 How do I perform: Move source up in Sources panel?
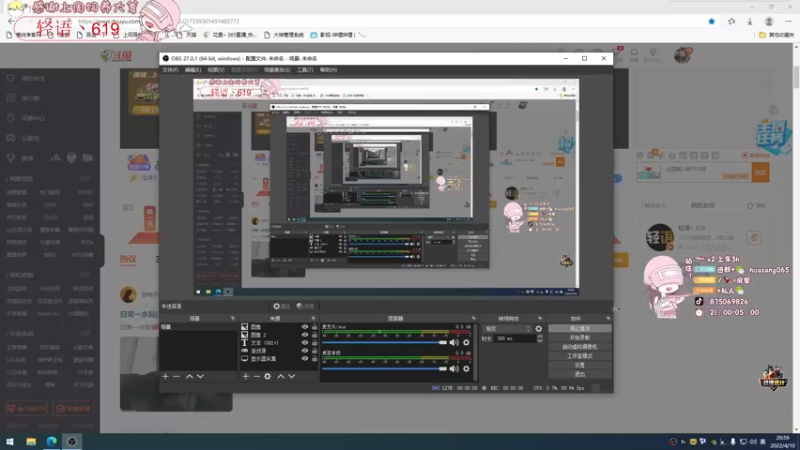tap(281, 377)
